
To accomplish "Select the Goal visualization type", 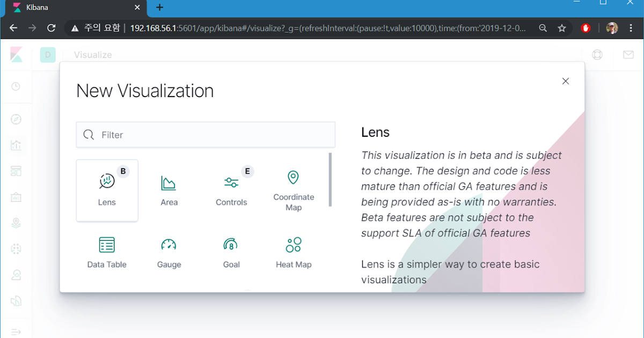I will [x=231, y=251].
